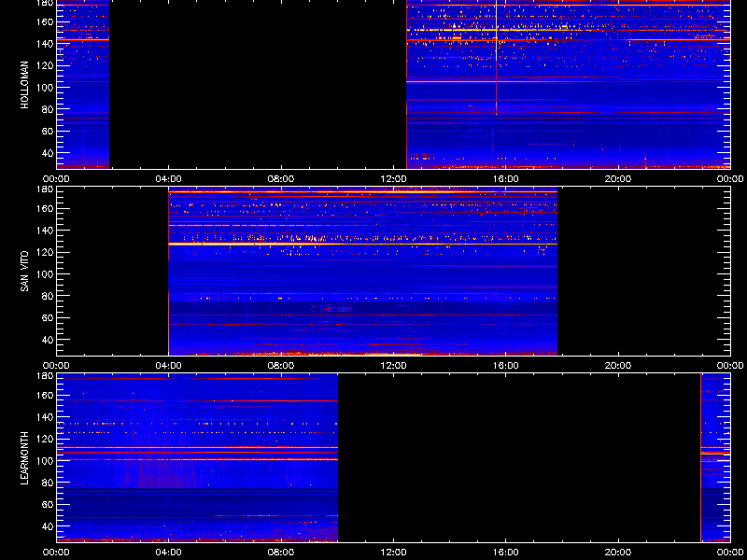This screenshot has height=560, width=747.
Task: Click the 60 frequency label on San Vito axis
Action: pos(47,318)
